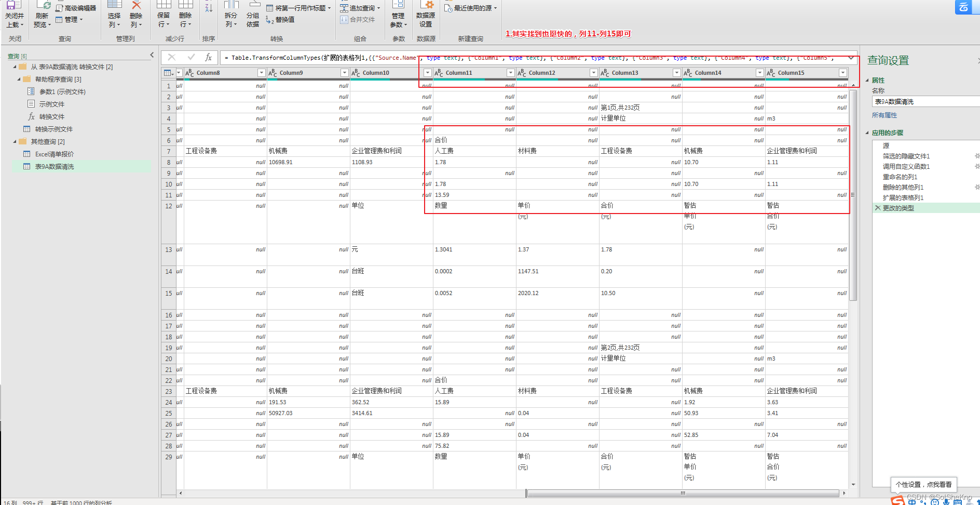Select the 转换文件 function query
This screenshot has height=505, width=980.
click(x=52, y=117)
